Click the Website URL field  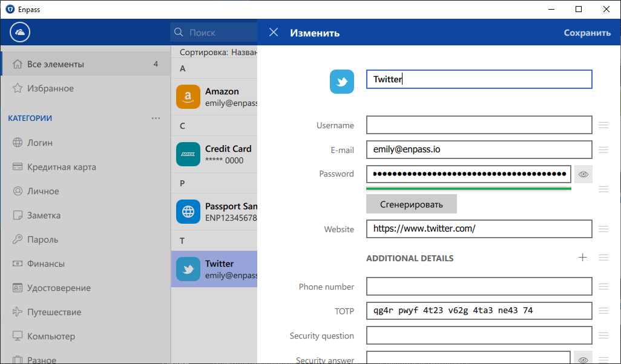tap(479, 229)
